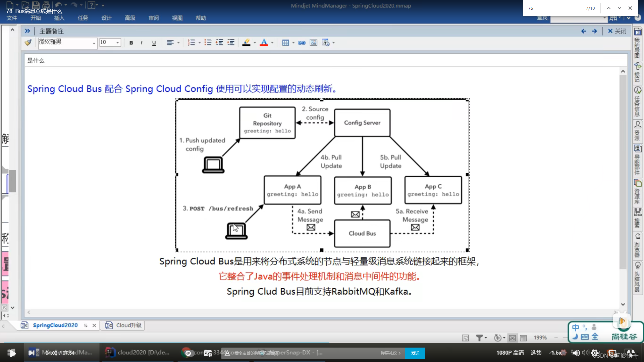Click the insert hyperlink icon
This screenshot has height=362, width=644.
[302, 43]
